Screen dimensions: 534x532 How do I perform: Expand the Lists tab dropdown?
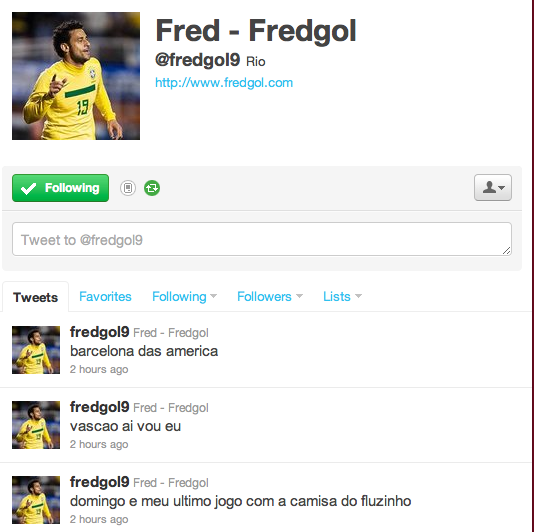(x=342, y=297)
